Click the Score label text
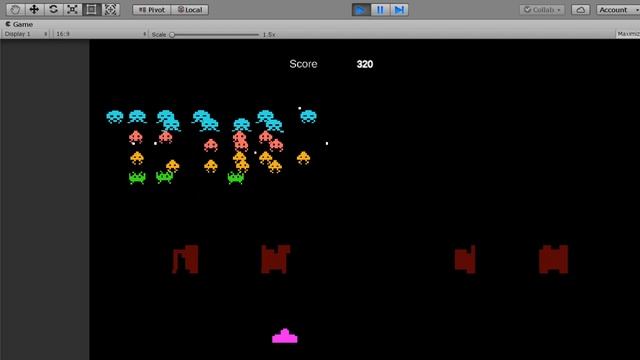640x360 pixels. pos(303,64)
